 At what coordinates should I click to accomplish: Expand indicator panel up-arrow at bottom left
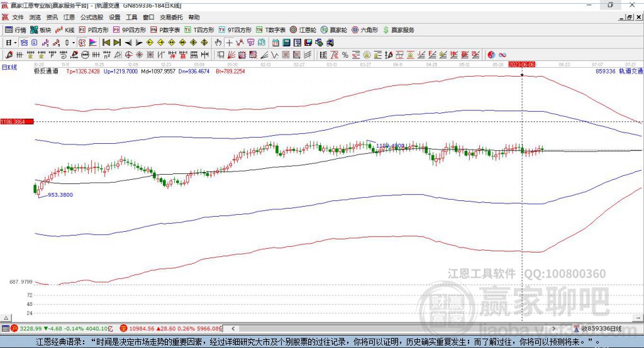(x=6, y=318)
